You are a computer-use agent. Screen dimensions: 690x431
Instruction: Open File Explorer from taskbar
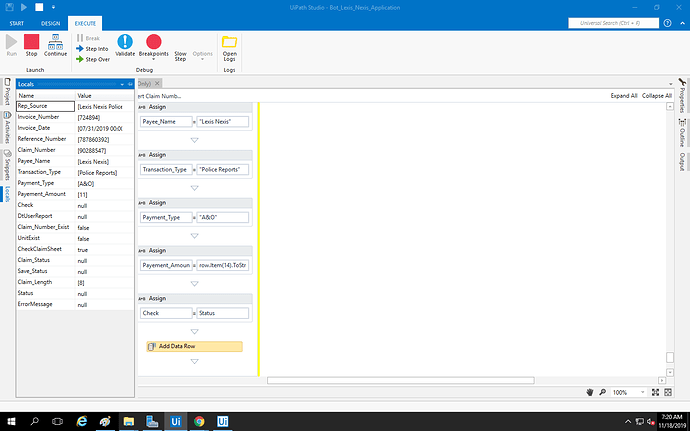[x=128, y=421]
